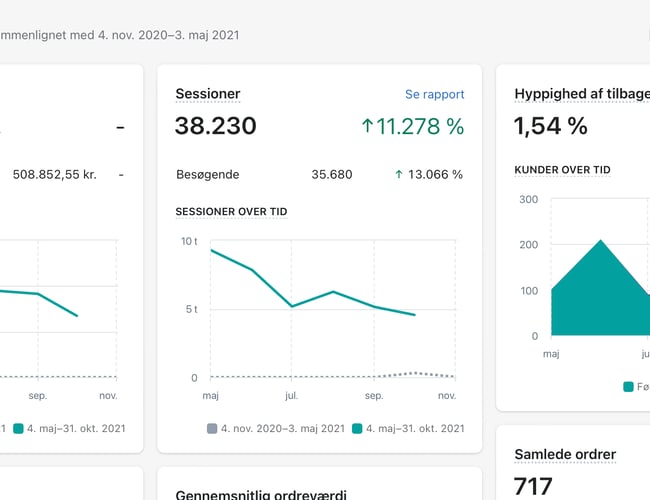The image size is (650, 500).
Task: Click the 1,54 % returning rate value
Action: pyautogui.click(x=550, y=126)
